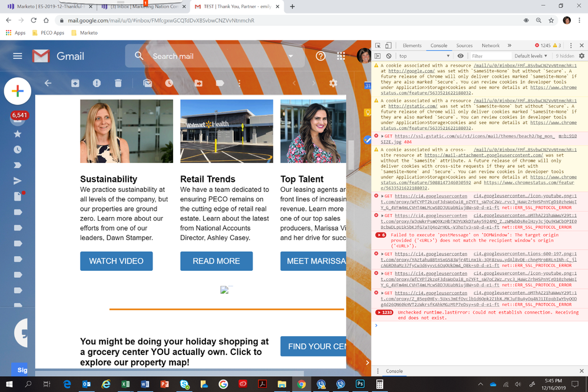The image size is (588, 392).
Task: Open the Google apps grid
Action: (x=341, y=56)
